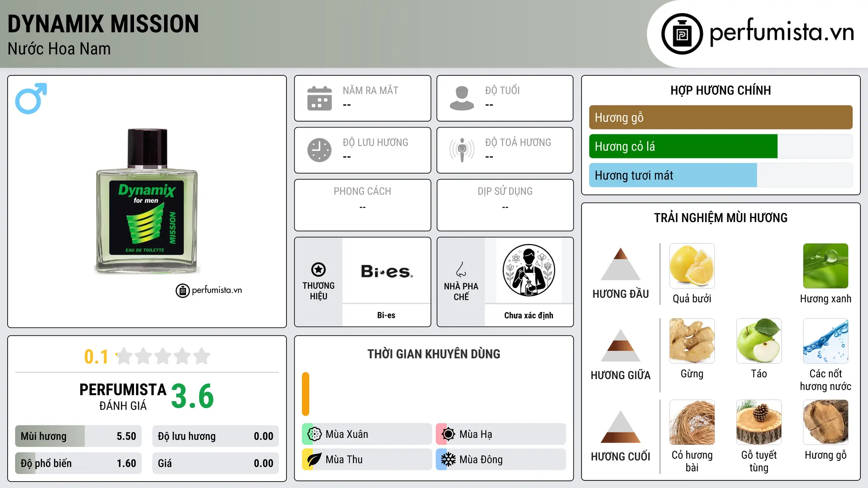
Task: Click the perfumer illustration icon
Action: 529,270
